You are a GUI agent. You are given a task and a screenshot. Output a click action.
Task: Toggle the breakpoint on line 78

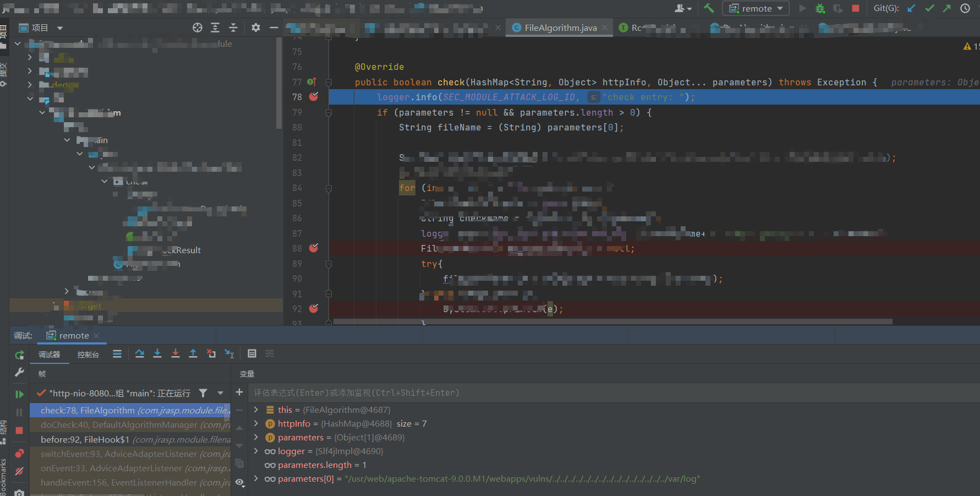coord(314,97)
